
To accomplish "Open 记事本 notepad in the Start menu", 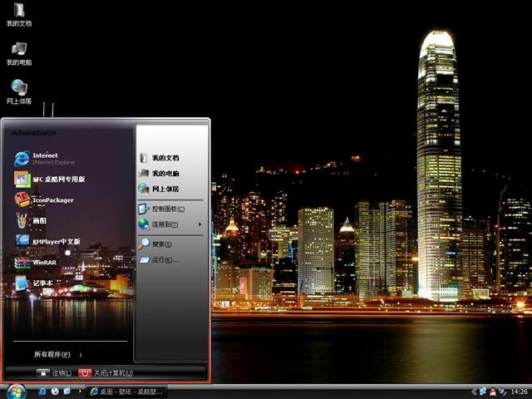I will click(x=34, y=283).
